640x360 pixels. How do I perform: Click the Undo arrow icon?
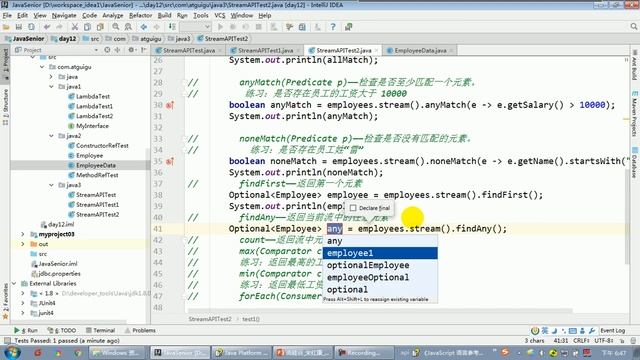click(47, 27)
